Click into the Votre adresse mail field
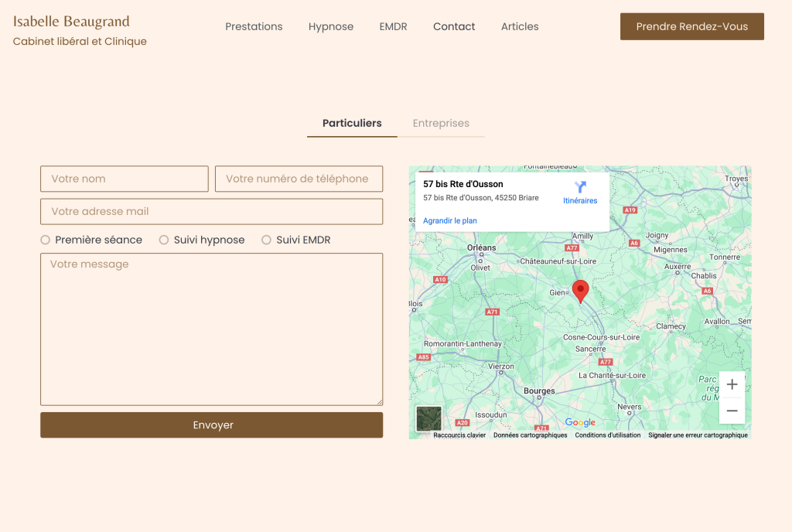This screenshot has height=532, width=792. (211, 211)
